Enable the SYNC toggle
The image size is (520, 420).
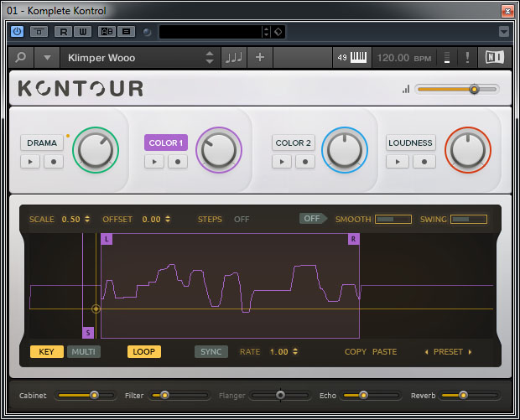(211, 352)
